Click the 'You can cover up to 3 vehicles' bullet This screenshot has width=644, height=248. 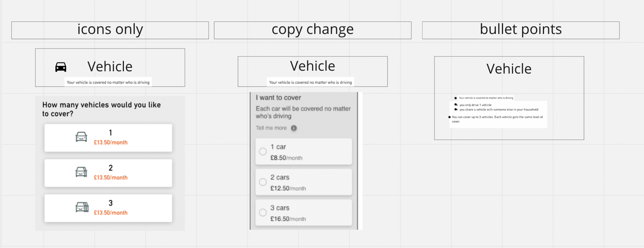coord(497,119)
